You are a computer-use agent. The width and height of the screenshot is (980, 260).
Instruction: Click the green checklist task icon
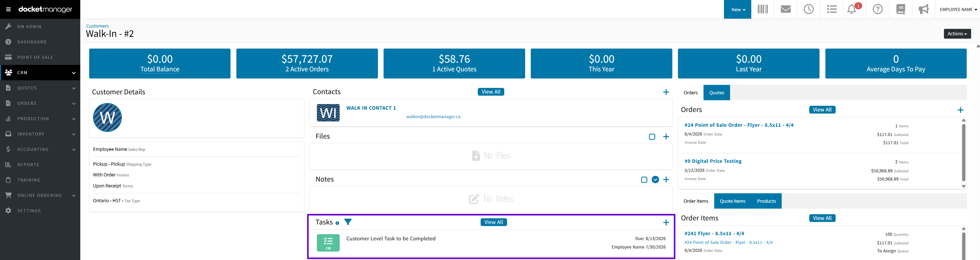coord(328,243)
